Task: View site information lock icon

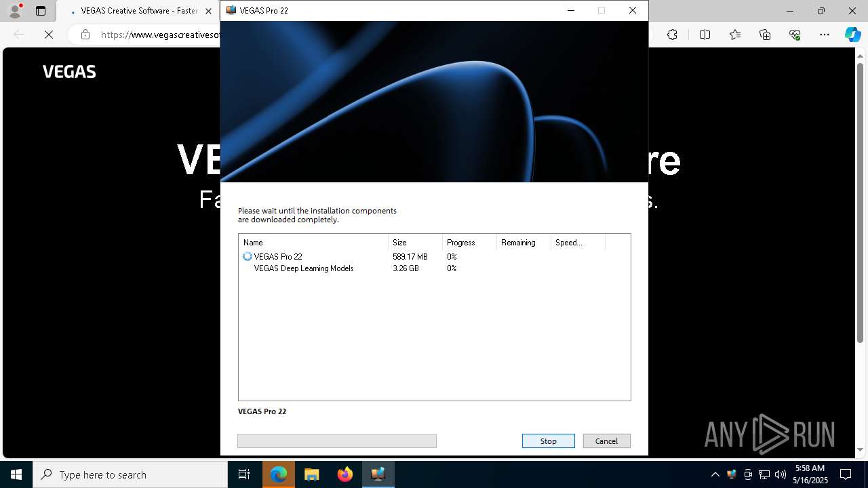Action: pyautogui.click(x=85, y=35)
